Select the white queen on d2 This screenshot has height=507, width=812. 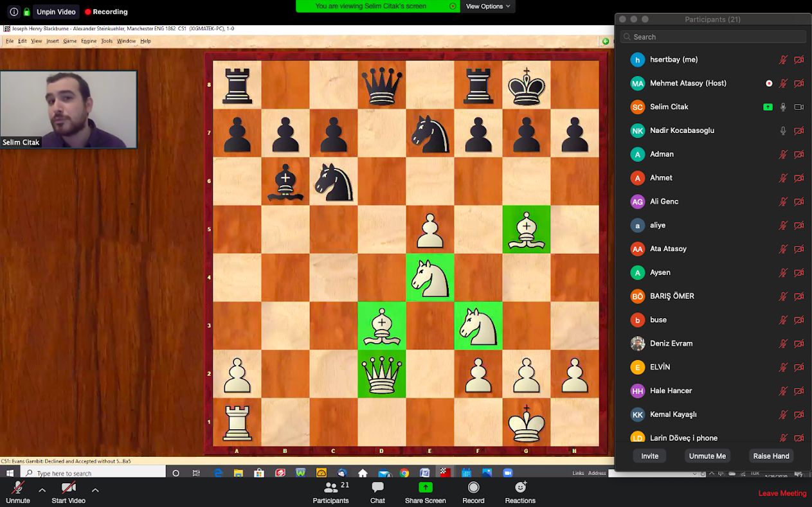tap(382, 374)
